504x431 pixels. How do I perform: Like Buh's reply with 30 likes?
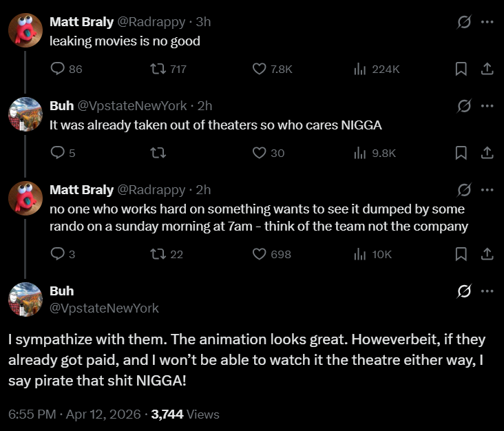[x=259, y=153]
